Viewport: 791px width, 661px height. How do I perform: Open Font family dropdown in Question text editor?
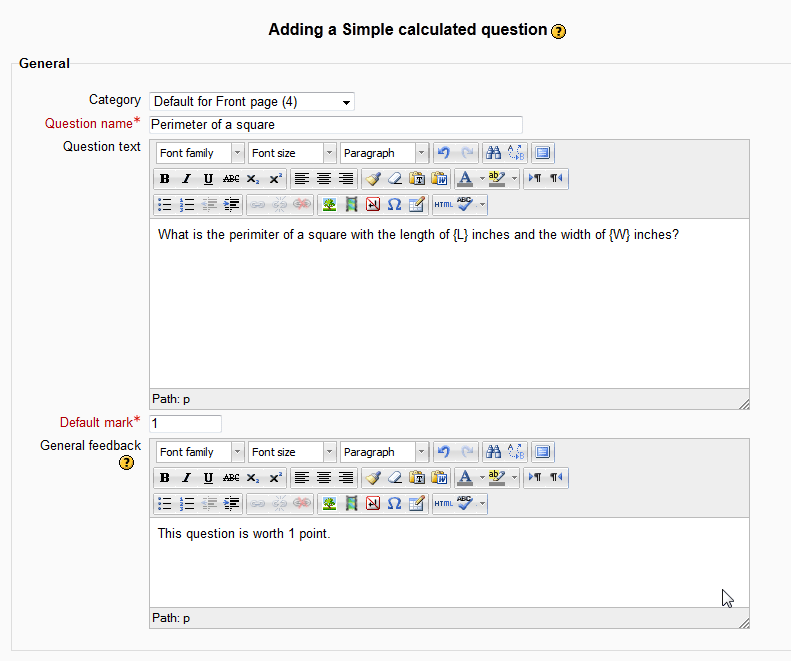click(x=200, y=153)
